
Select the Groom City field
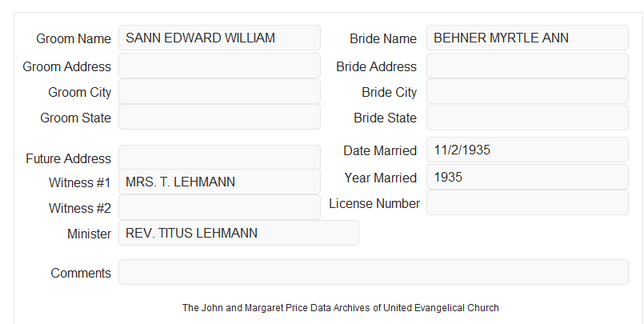[x=219, y=91]
